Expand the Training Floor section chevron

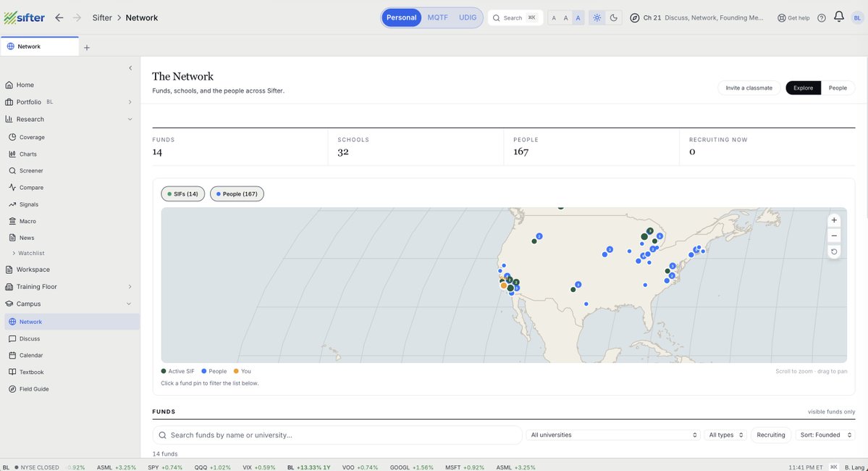tap(130, 286)
